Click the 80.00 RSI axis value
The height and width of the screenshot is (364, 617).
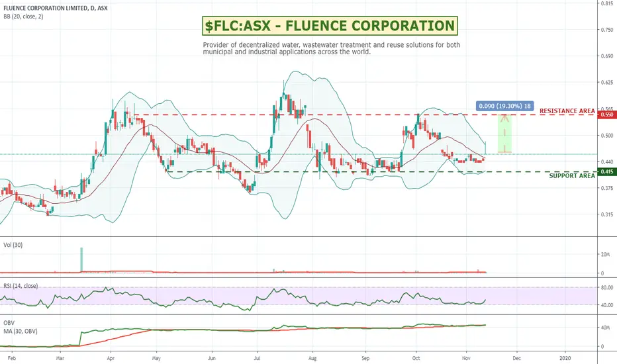(607, 288)
